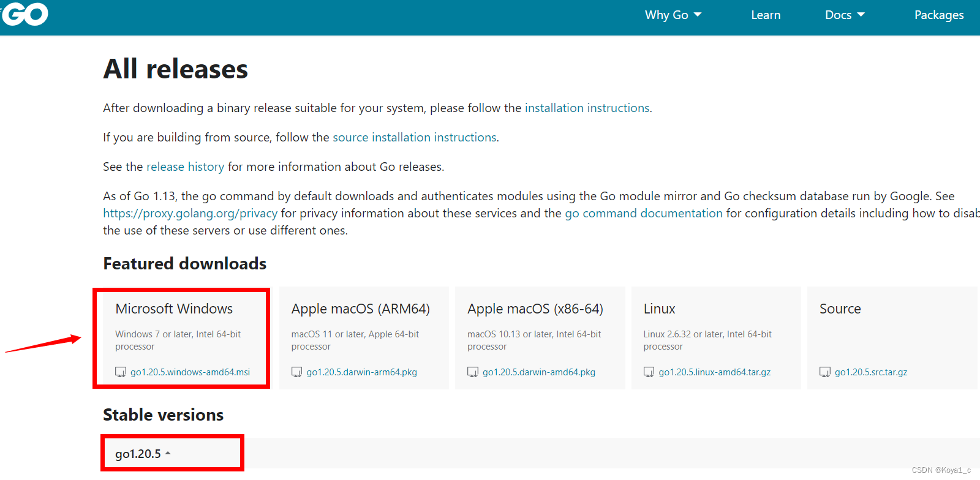Click the Go logo in header
The width and height of the screenshot is (980, 480).
click(x=24, y=13)
